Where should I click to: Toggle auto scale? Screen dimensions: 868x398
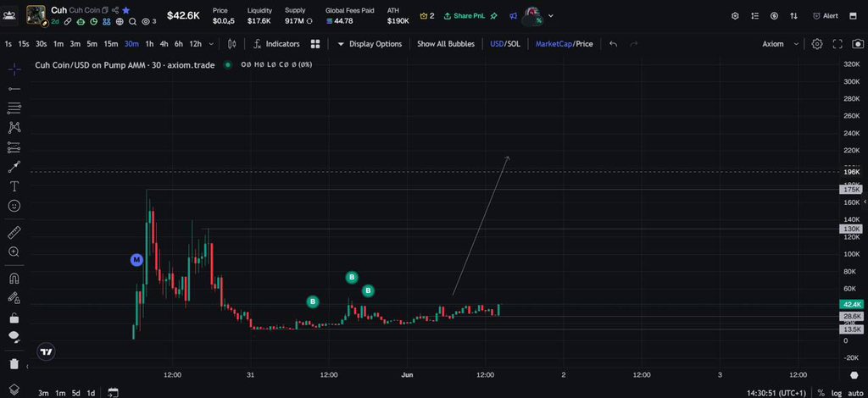tap(855, 393)
